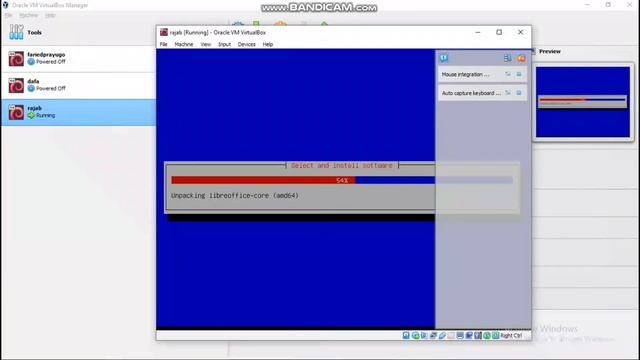The height and width of the screenshot is (360, 640).
Task: Open the Help menu in VirtualBox Manager
Action: tap(50, 15)
